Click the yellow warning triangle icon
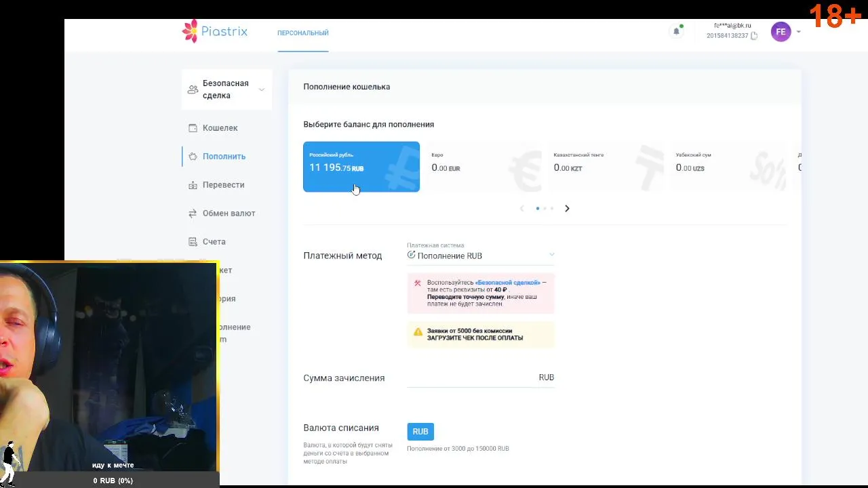 [x=418, y=332]
